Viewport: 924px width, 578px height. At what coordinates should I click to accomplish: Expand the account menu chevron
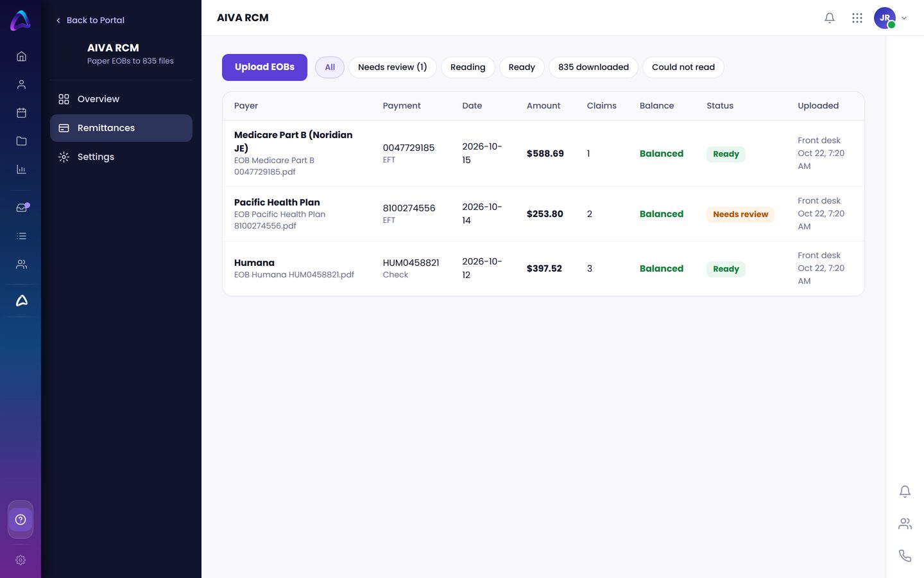[x=904, y=18]
